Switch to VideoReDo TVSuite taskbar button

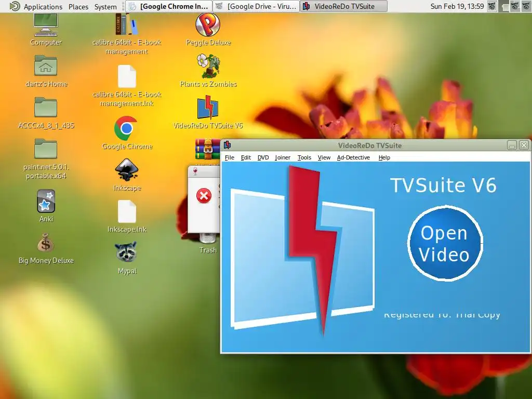tap(343, 6)
